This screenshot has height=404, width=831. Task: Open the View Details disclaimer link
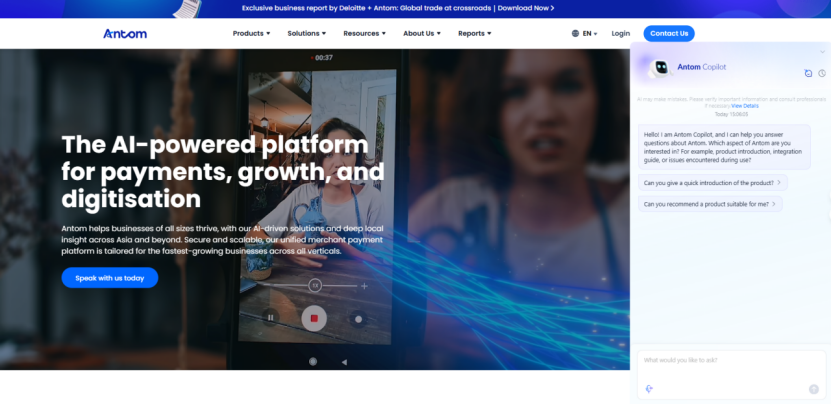coord(745,106)
